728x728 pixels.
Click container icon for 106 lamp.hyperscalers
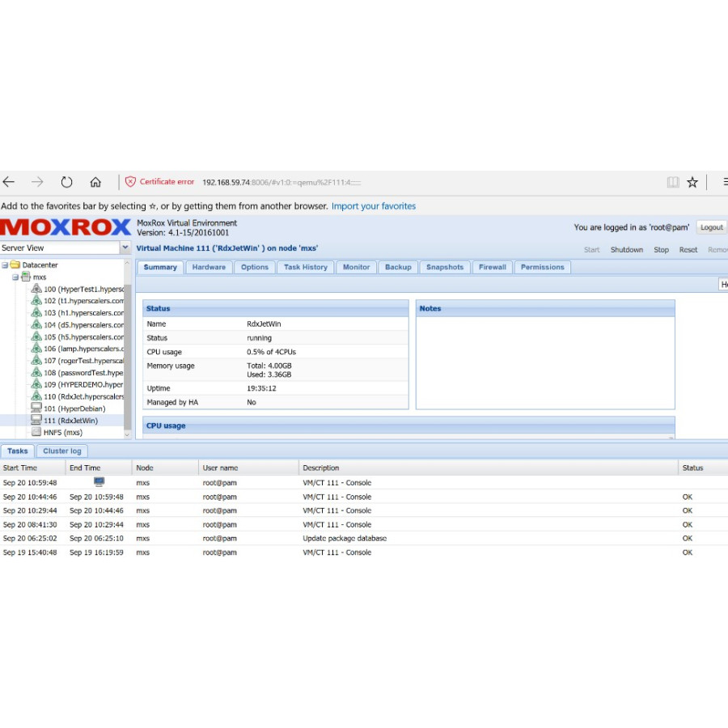tap(36, 348)
